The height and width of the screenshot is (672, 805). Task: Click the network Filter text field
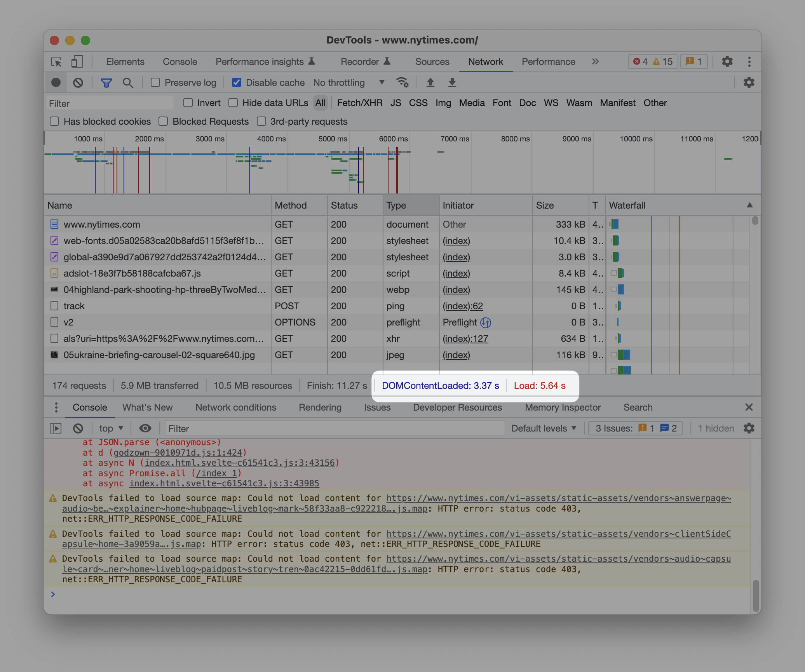[110, 103]
